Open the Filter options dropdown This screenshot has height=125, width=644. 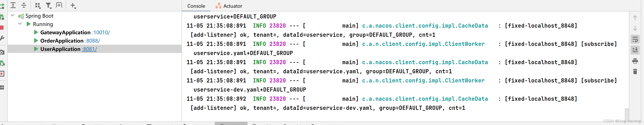[48, 6]
